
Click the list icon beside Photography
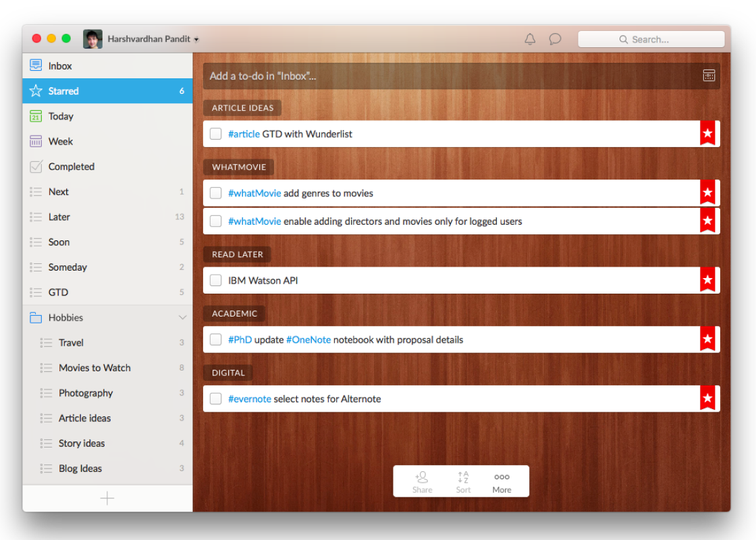(x=46, y=393)
